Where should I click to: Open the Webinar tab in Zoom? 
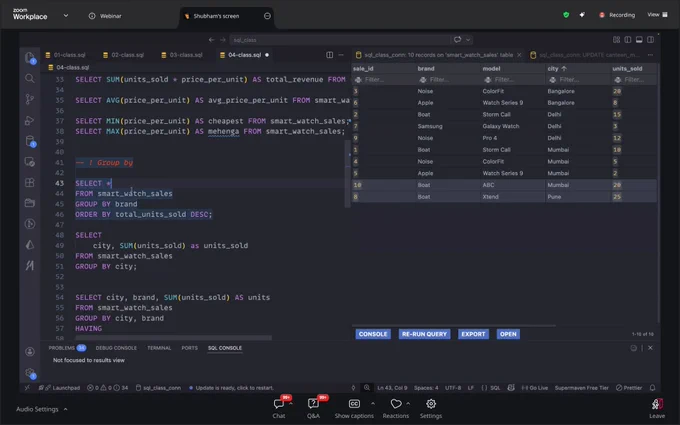105,16
